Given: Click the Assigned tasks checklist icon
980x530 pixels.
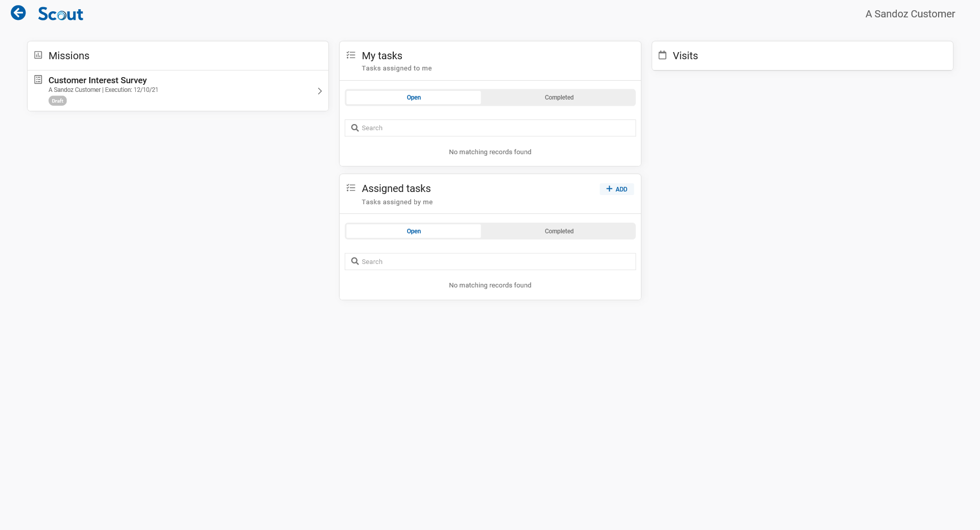Looking at the screenshot, I should (351, 188).
